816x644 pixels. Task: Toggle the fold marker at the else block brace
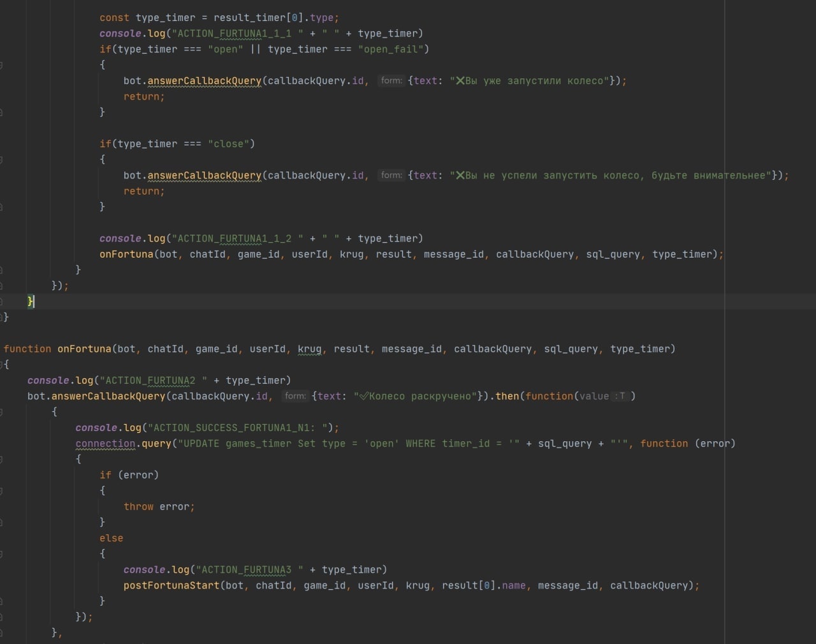click(x=2, y=554)
